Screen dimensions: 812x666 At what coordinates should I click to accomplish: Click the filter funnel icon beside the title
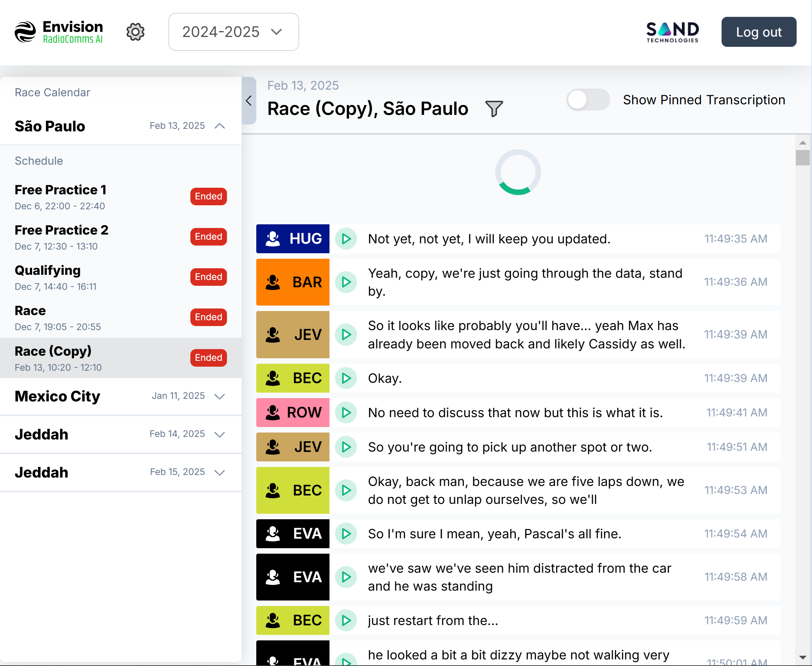click(493, 109)
